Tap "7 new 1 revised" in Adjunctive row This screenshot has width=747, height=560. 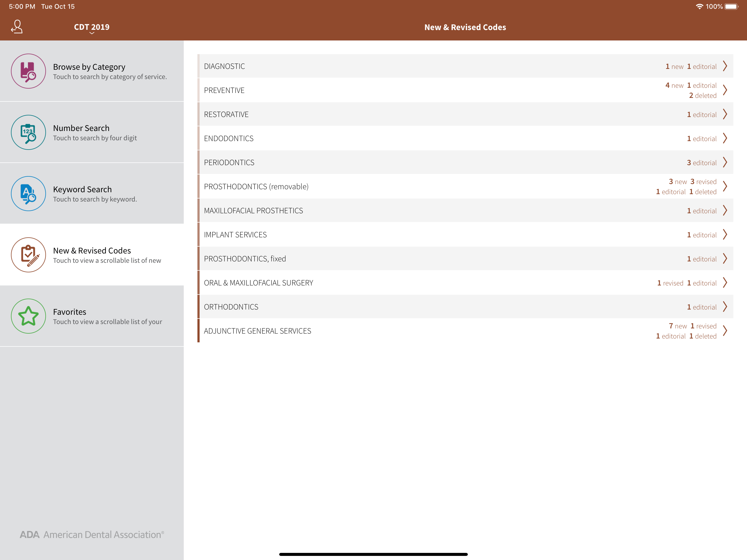693,326
